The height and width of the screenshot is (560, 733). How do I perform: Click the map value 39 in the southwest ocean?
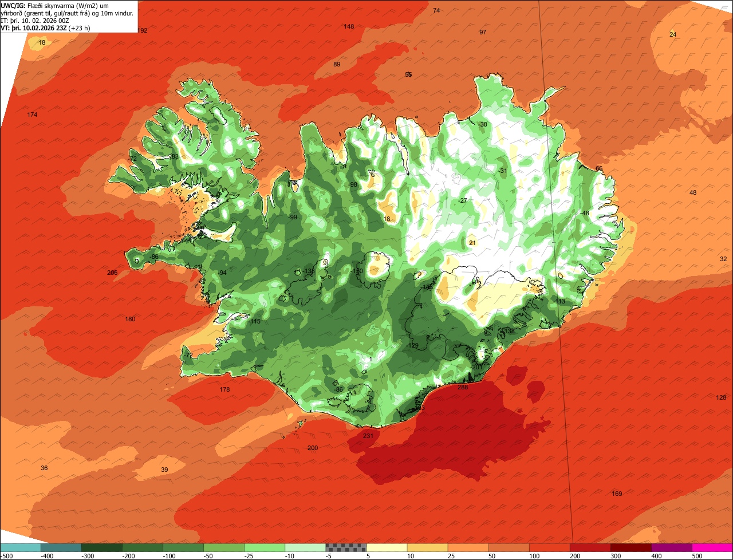point(164,470)
